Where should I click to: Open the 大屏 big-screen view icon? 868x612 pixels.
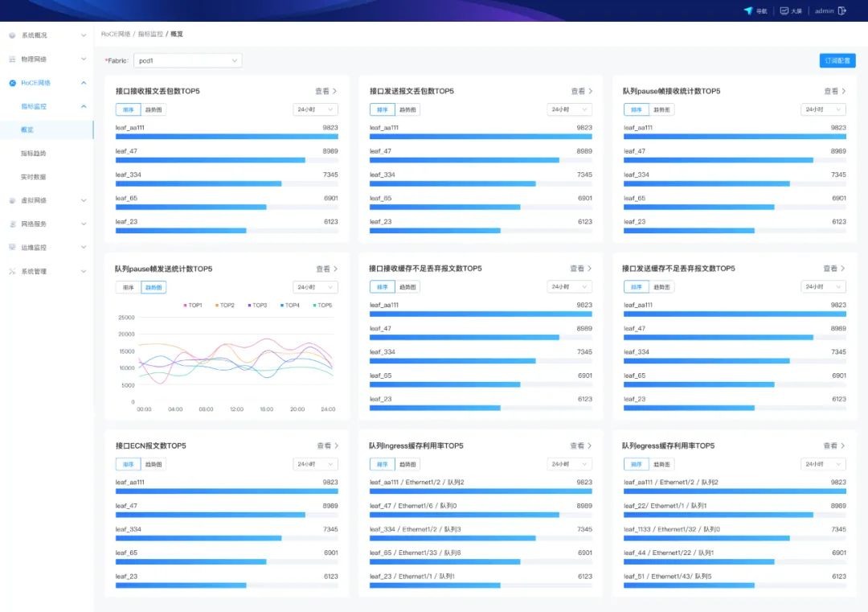[784, 11]
